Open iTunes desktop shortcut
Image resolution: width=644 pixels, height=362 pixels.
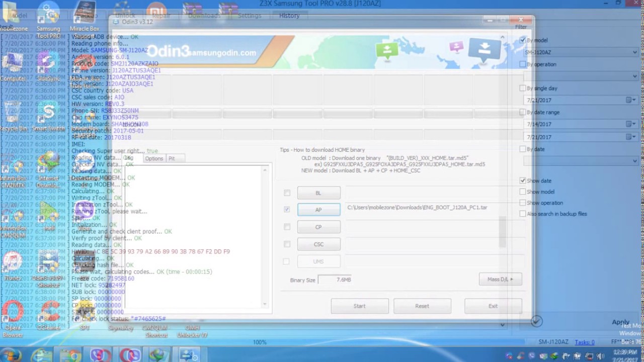tap(13, 264)
